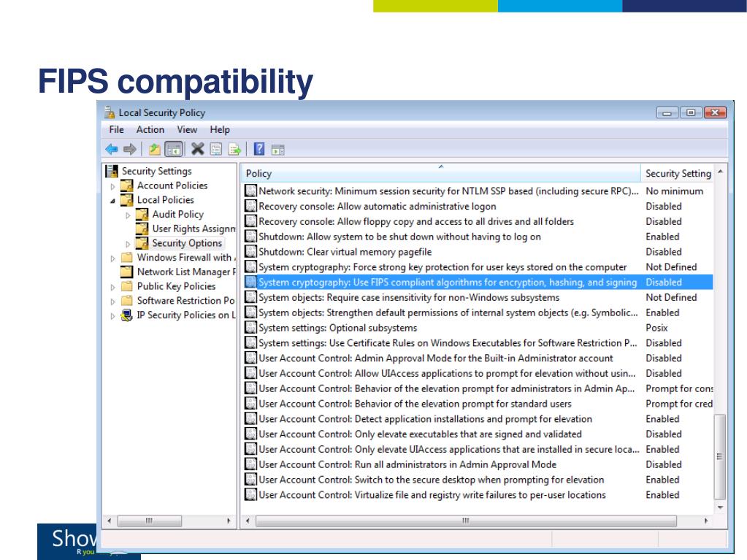This screenshot has width=747, height=560.
Task: Open the Action menu
Action: click(150, 129)
